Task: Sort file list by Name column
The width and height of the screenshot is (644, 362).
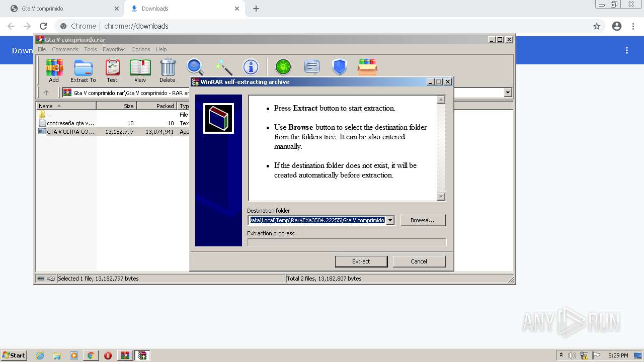Action: (66, 106)
